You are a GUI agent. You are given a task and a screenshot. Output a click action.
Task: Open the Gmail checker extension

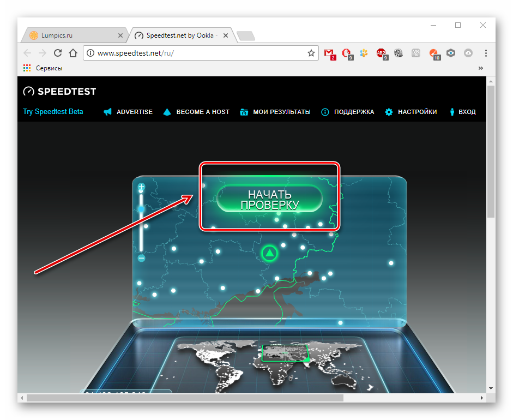coord(329,53)
